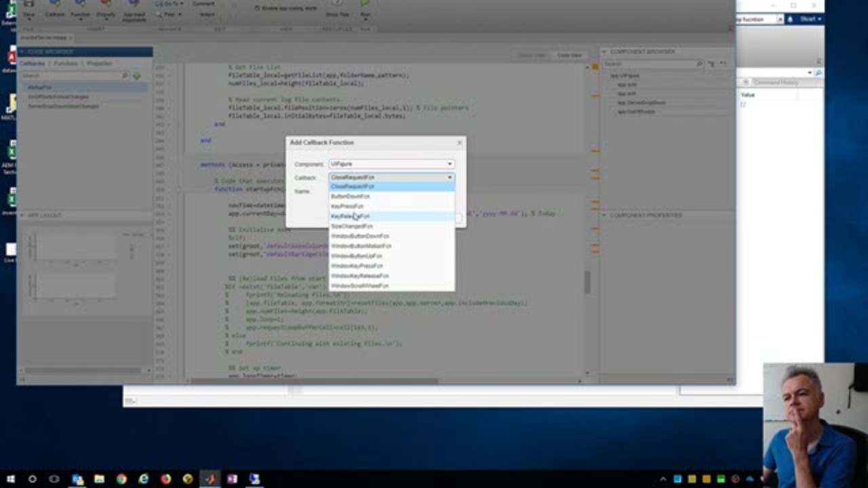Close the Add Callback Function dialog

[459, 142]
